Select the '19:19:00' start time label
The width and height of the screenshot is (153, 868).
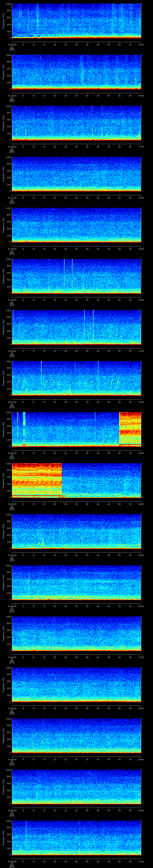(12, 300)
